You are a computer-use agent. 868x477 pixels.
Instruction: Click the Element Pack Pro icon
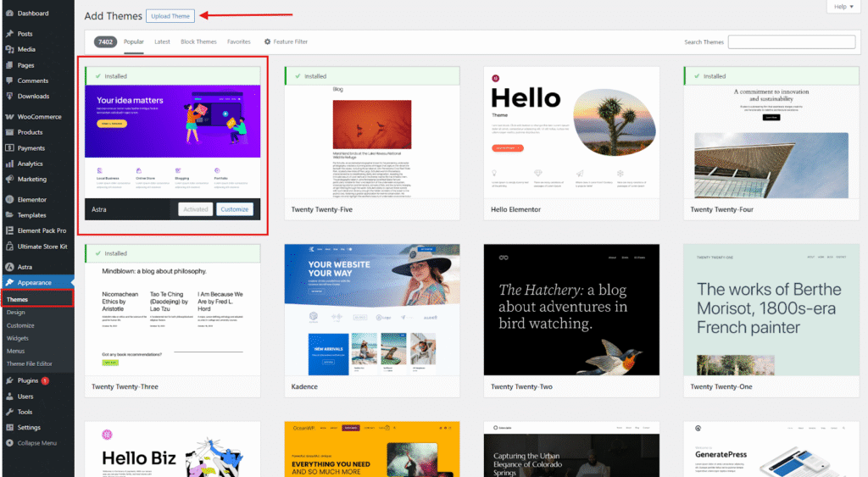click(9, 230)
